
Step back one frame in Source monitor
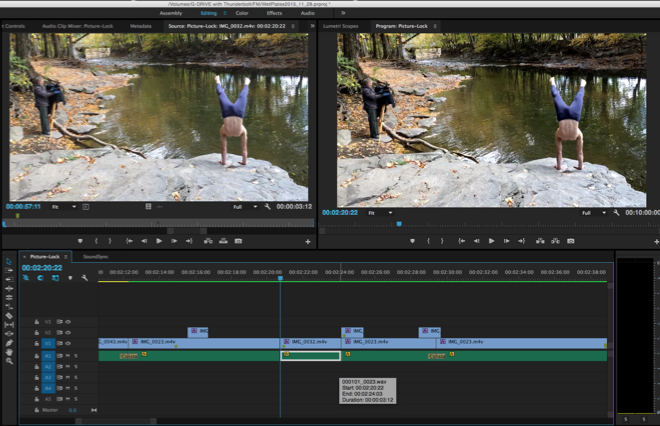click(144, 241)
